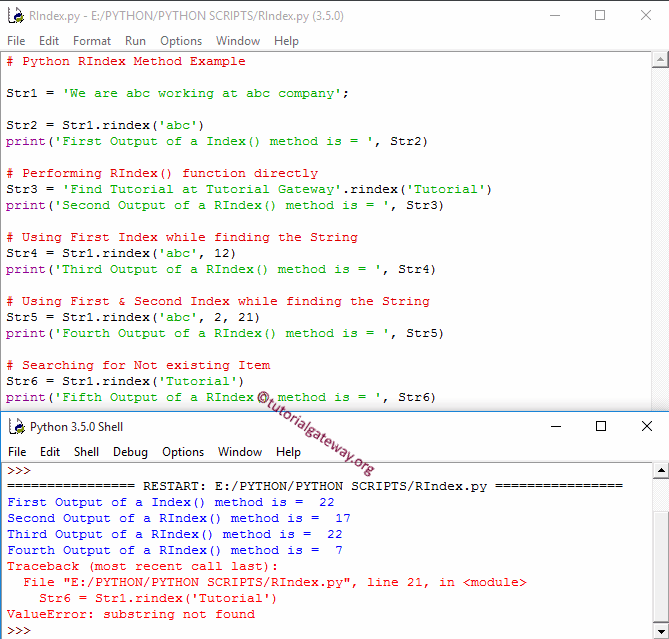Viewport: 669px width, 639px height.
Task: Click editor scrollbar up arrow
Action: [660, 60]
